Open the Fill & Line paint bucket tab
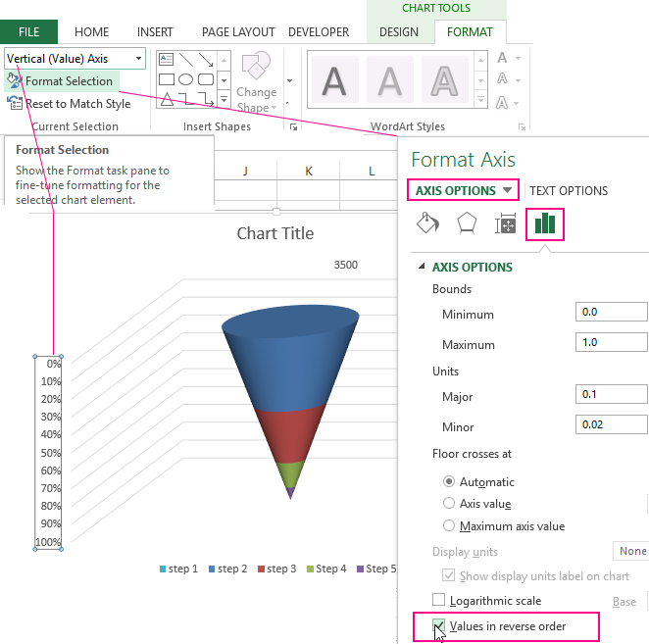 [x=427, y=224]
